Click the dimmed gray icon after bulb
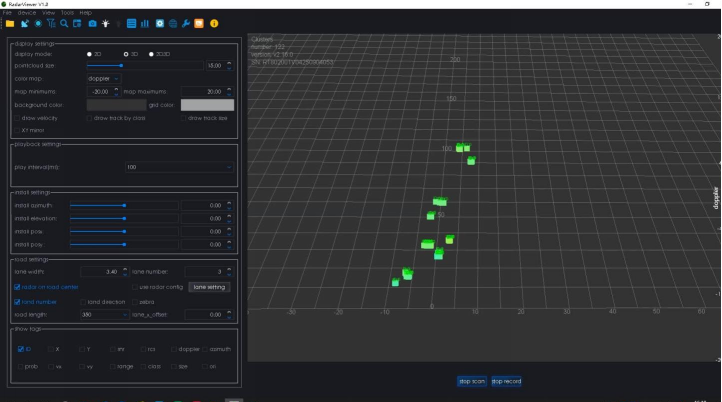 pos(118,23)
